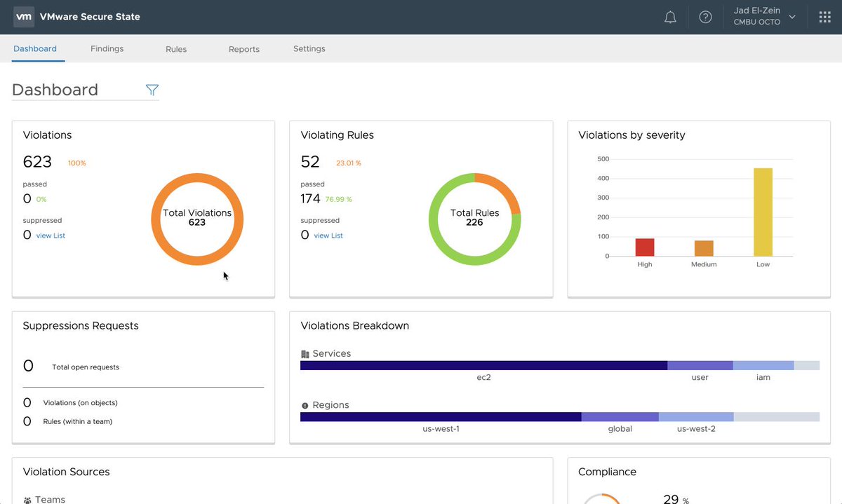
Task: Open the Findings tab
Action: [x=107, y=49]
